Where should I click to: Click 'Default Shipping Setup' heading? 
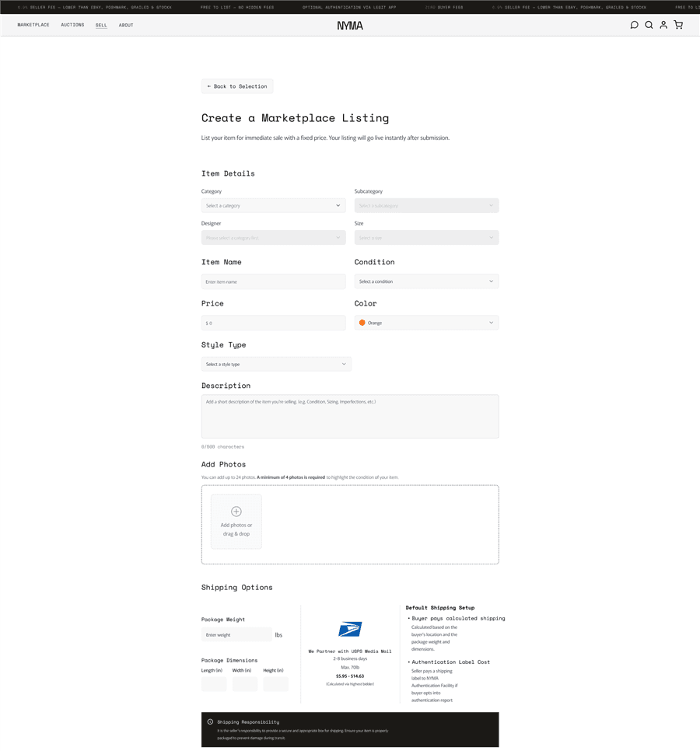click(x=440, y=608)
